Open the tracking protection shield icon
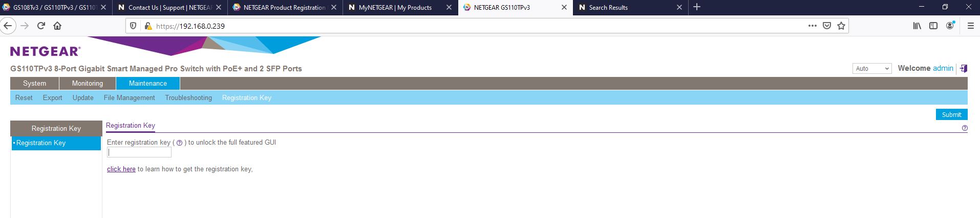Viewport: 980px width, 218px height. [134, 26]
